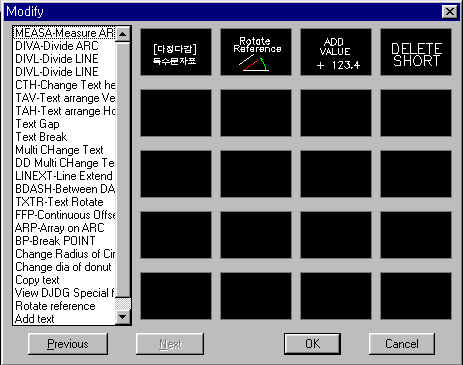Click the Previous button

coord(68,344)
